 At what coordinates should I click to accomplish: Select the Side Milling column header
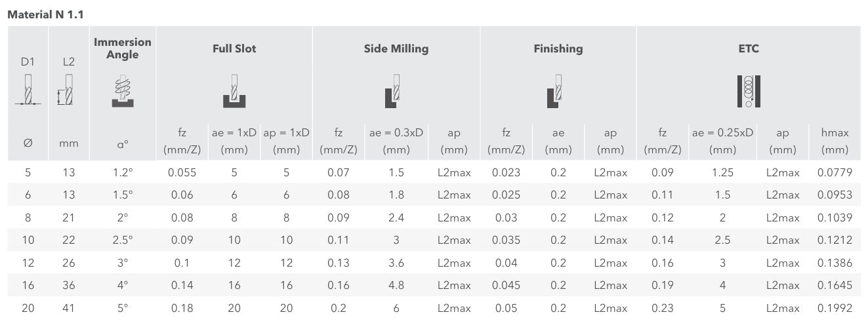(396, 48)
